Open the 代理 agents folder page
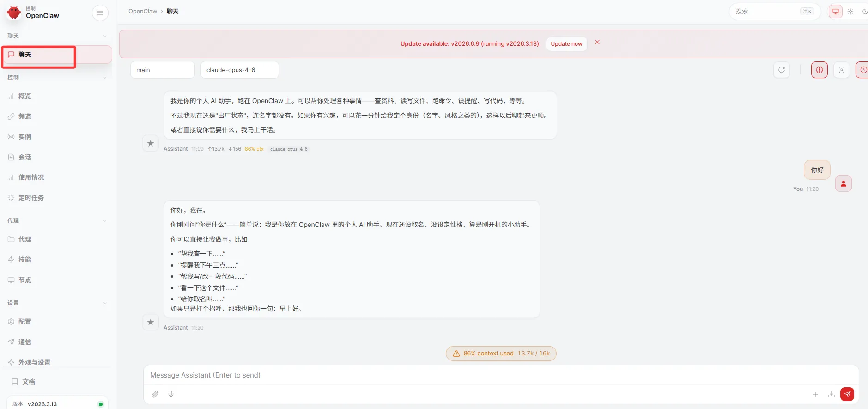 point(57,239)
